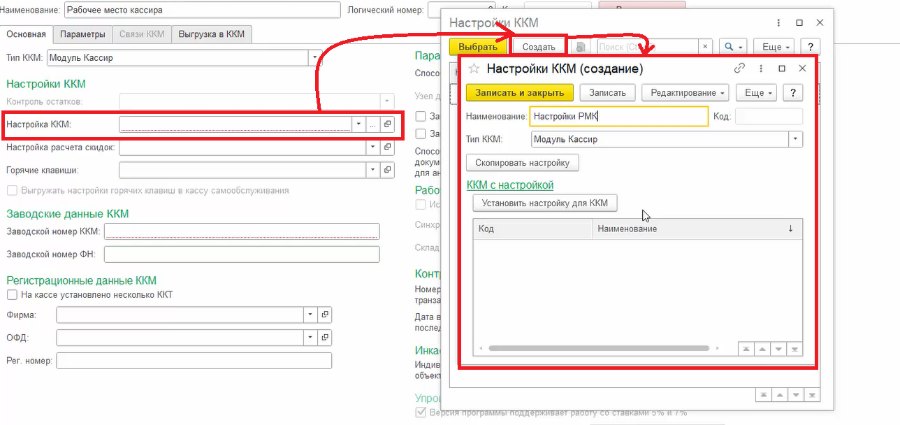This screenshot has width=900, height=425.
Task: Toggle Выгружать настройки горячих клавиш checkbox
Action: (x=11, y=190)
